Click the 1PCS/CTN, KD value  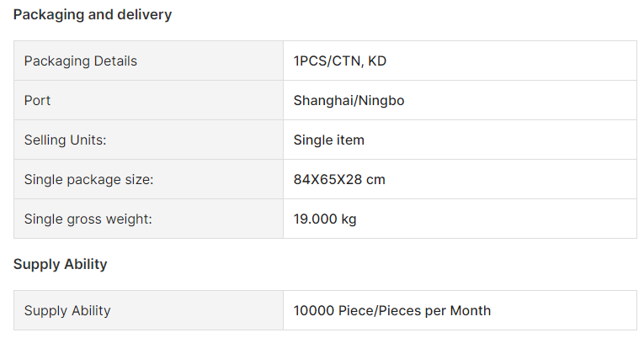[339, 61]
